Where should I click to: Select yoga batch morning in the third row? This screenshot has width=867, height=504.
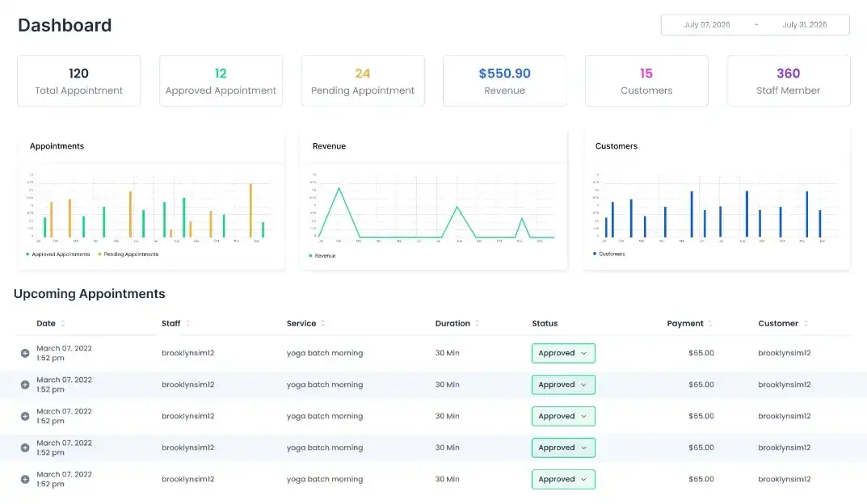pos(325,416)
